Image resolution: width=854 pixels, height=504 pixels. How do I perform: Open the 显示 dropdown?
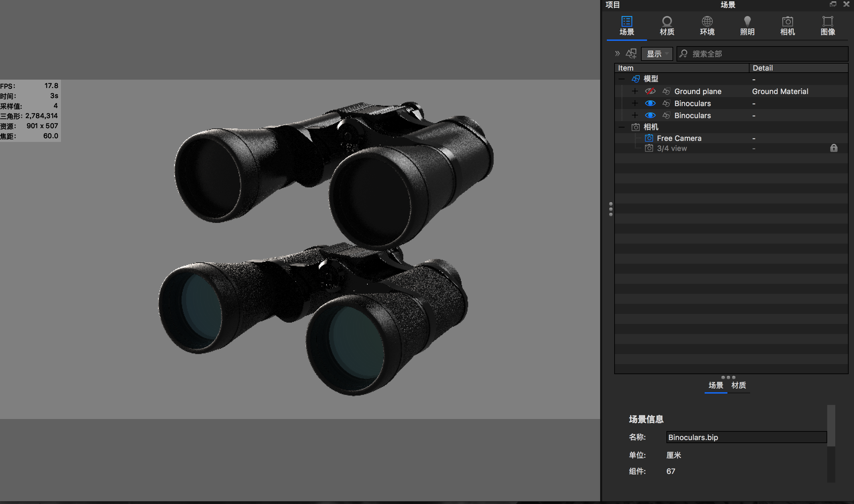tap(656, 54)
